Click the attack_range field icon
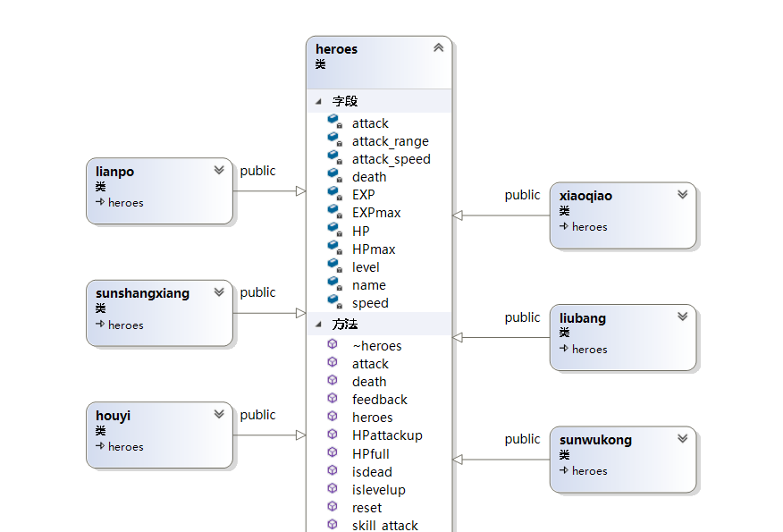 334,139
